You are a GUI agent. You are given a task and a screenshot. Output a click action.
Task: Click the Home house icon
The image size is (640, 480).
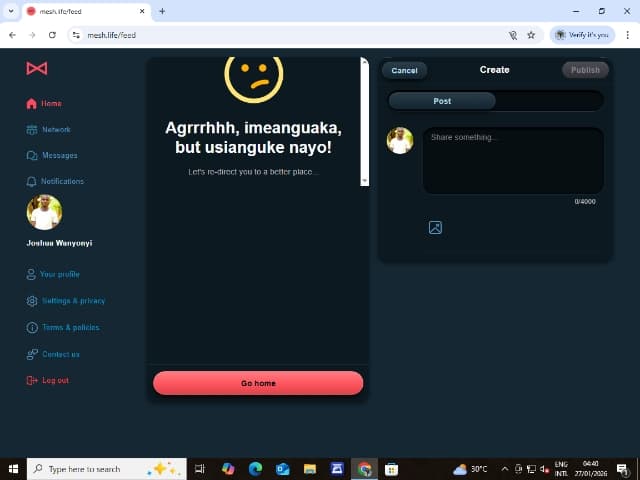31,104
